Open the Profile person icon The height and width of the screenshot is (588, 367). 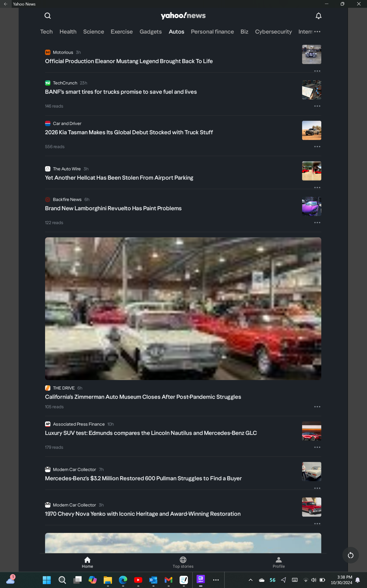point(279,560)
